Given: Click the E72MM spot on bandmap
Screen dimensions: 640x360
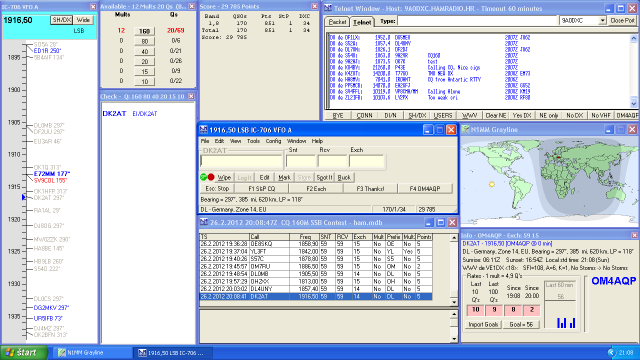Looking at the screenshot, I should [x=52, y=174].
